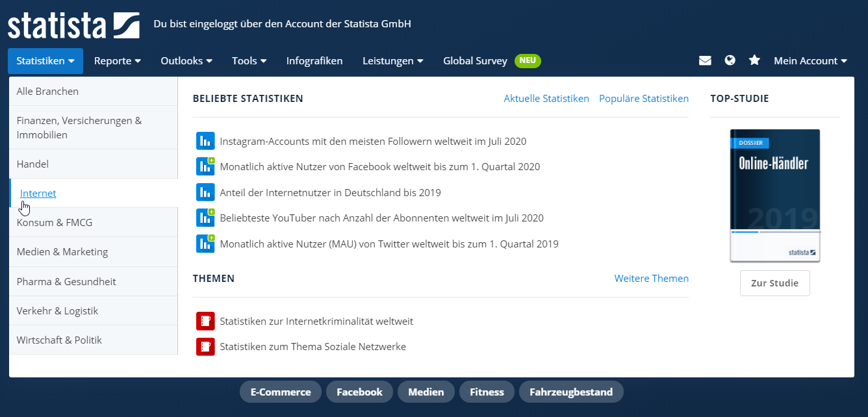Go to Infografiken

314,61
